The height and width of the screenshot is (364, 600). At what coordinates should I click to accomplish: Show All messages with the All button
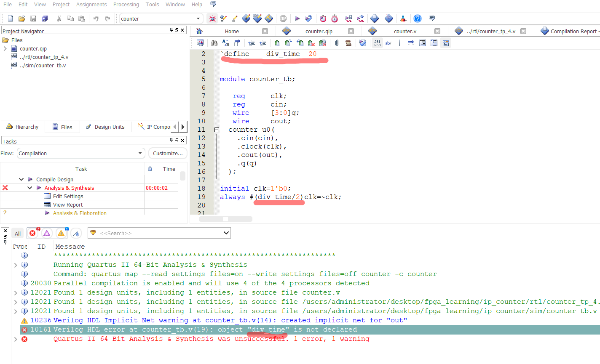[x=18, y=234]
